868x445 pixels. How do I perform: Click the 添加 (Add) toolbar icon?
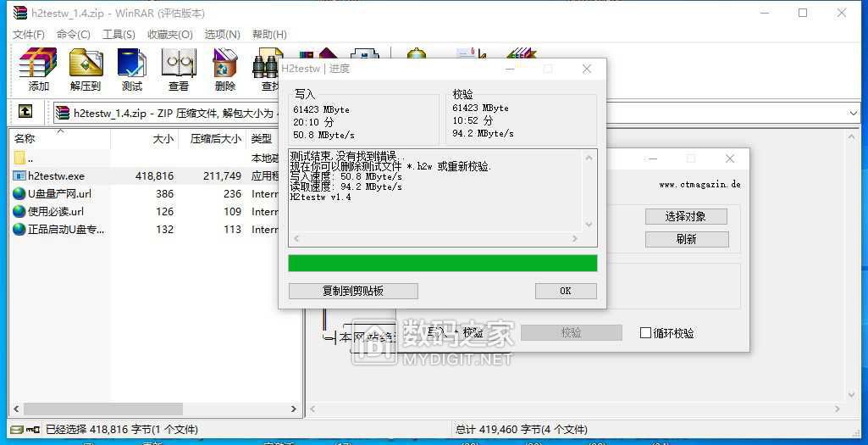[x=38, y=62]
